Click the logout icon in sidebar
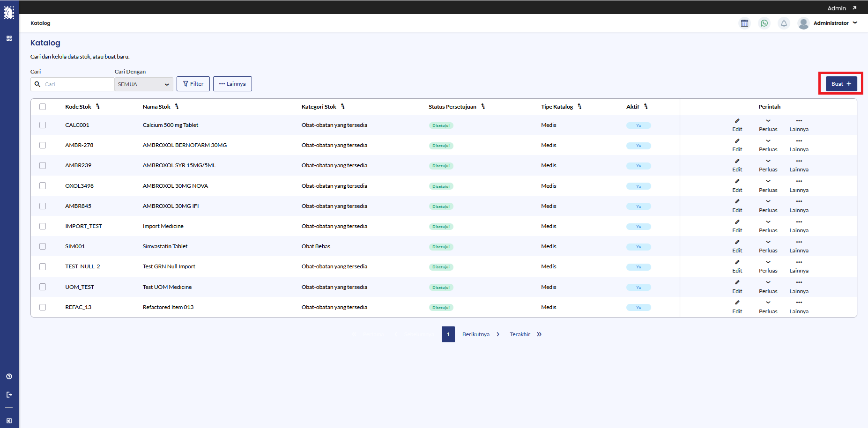This screenshot has height=428, width=868. 9,395
